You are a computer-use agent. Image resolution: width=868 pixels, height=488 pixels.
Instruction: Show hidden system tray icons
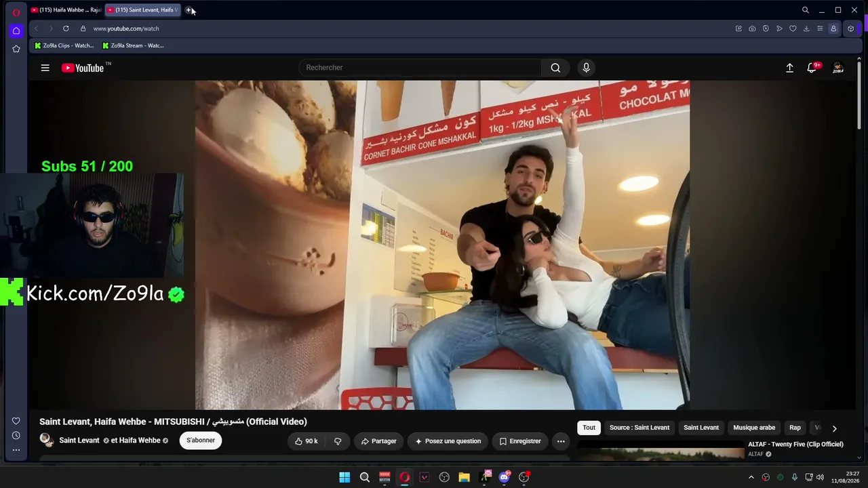pos(751,477)
